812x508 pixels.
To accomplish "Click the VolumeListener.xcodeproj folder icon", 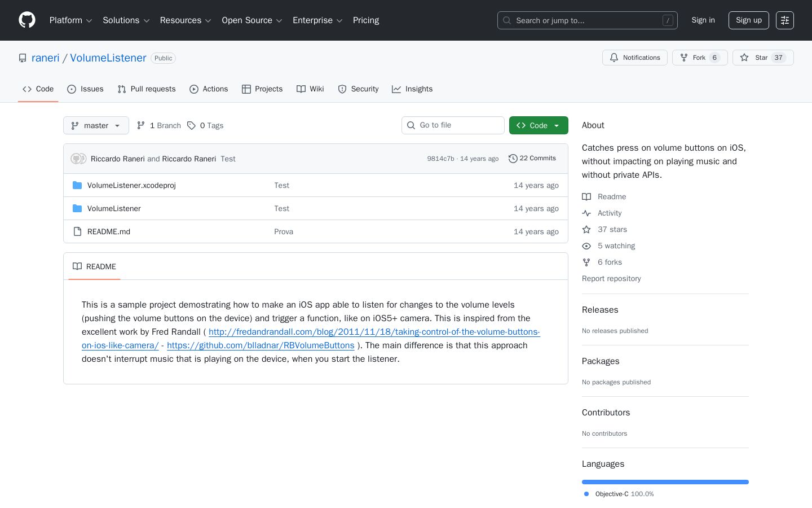I will click(x=77, y=185).
